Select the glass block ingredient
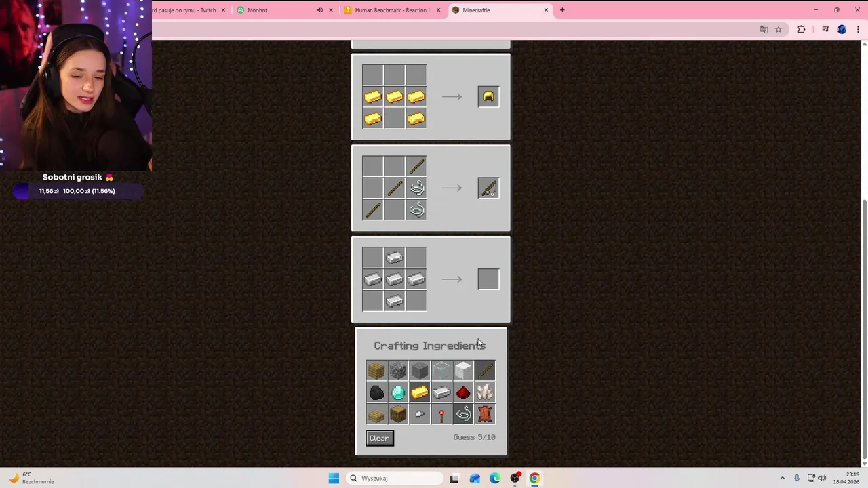The height and width of the screenshot is (488, 868). tap(441, 370)
